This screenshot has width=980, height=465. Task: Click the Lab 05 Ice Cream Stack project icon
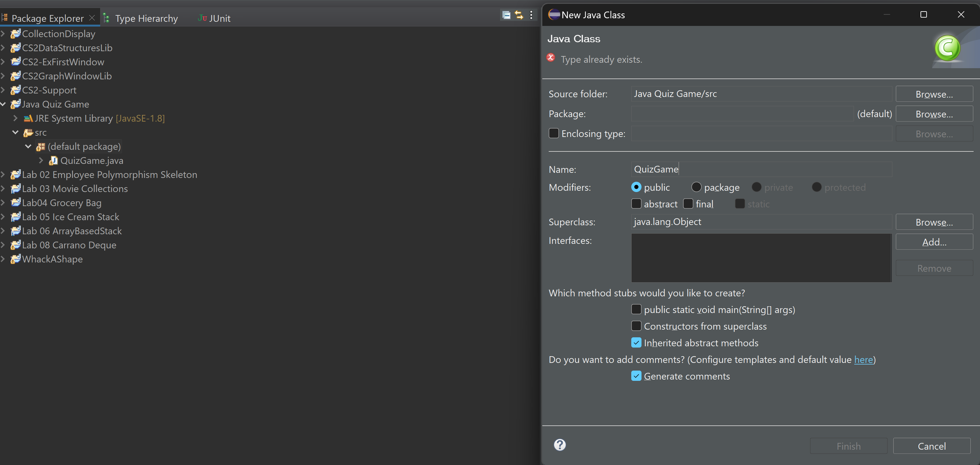pyautogui.click(x=16, y=217)
